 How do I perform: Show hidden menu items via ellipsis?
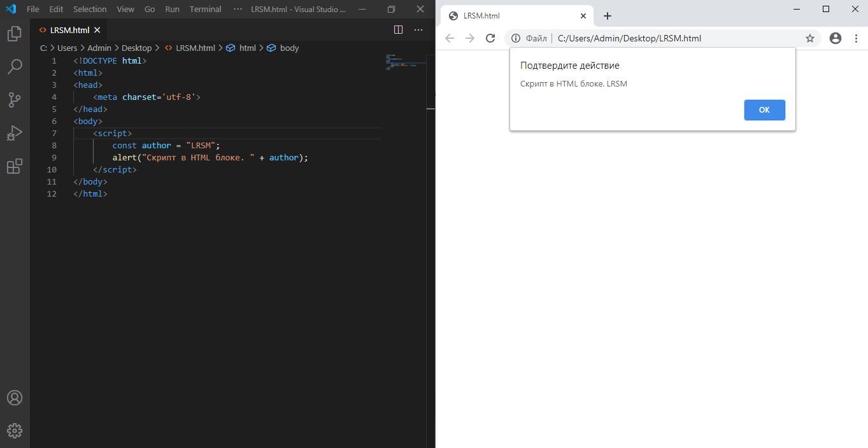click(x=238, y=9)
